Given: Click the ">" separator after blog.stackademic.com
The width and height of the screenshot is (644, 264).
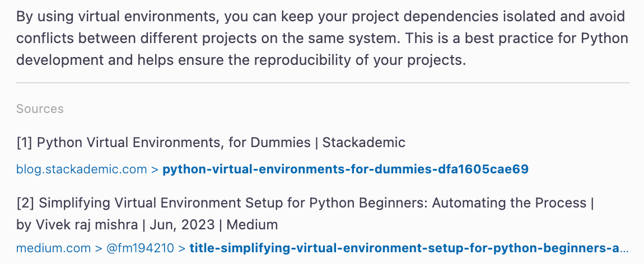Looking at the screenshot, I should click(x=155, y=169).
